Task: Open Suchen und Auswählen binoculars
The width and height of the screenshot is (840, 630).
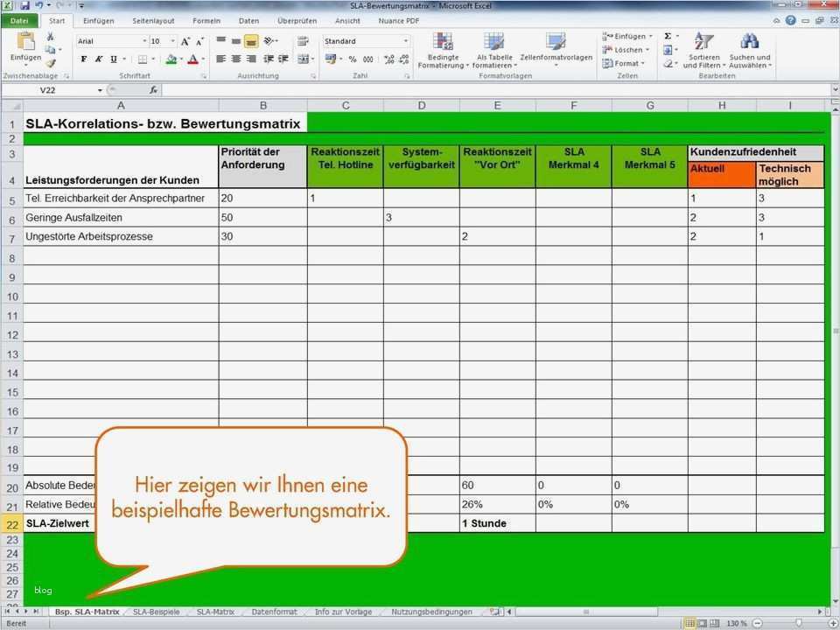Action: [750, 51]
